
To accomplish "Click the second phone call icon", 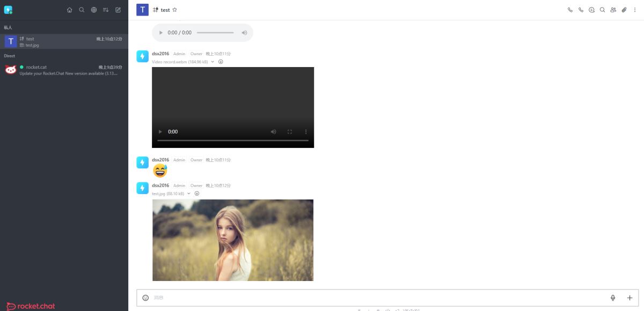I will 581,10.
